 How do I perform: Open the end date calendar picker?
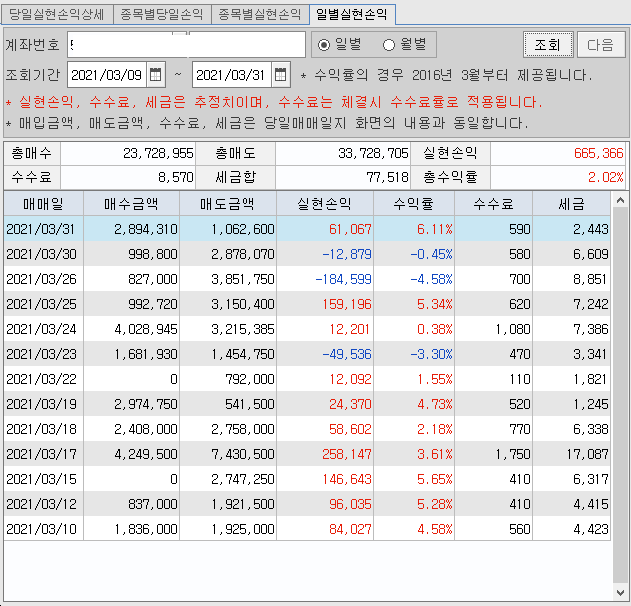click(281, 75)
